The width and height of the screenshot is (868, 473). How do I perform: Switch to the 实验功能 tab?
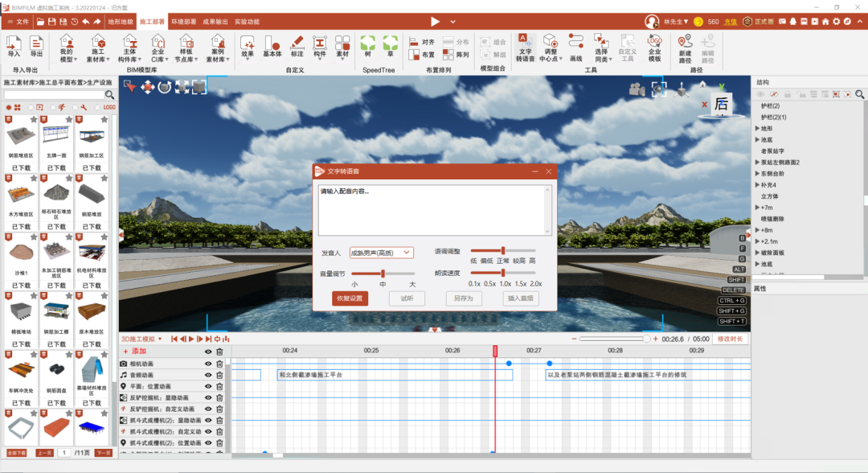click(x=247, y=22)
